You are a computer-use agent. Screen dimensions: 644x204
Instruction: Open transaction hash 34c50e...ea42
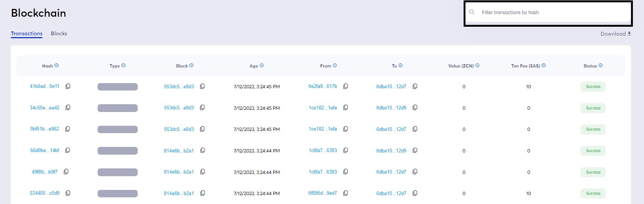(45, 108)
